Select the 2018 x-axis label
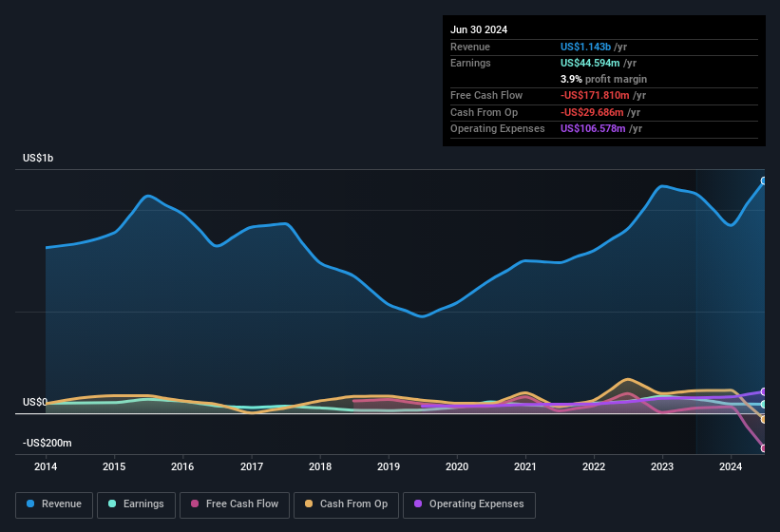The height and width of the screenshot is (532, 780). [320, 466]
